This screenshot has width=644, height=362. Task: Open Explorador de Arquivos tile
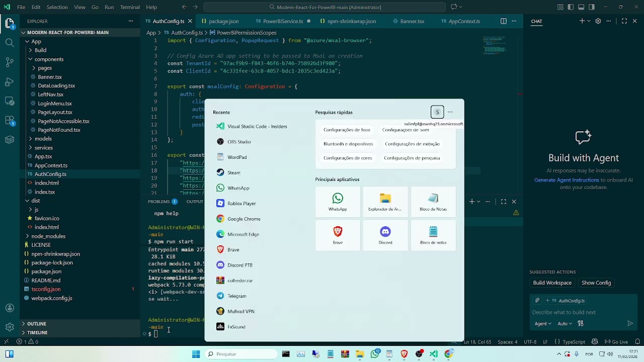[385, 202]
